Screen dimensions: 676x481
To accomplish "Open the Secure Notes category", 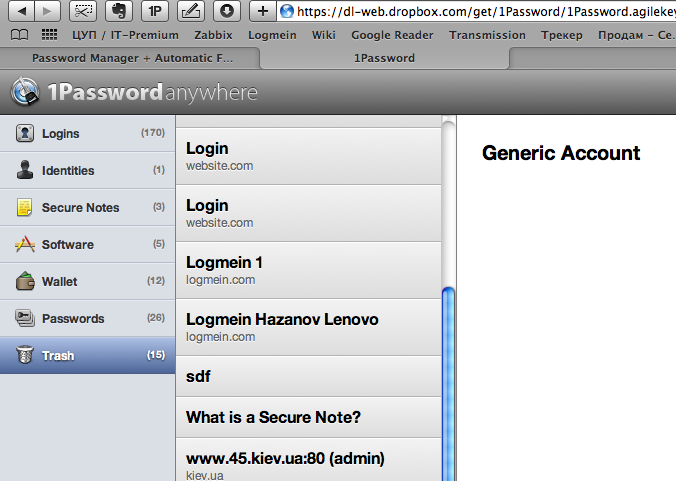I will 88,207.
